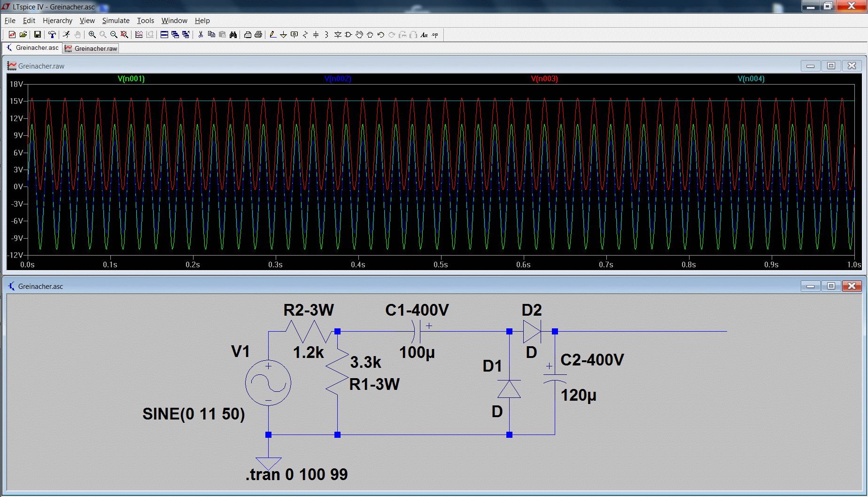Click the V(n001) green trace label
Image resolution: width=868 pixels, height=497 pixels.
click(131, 79)
